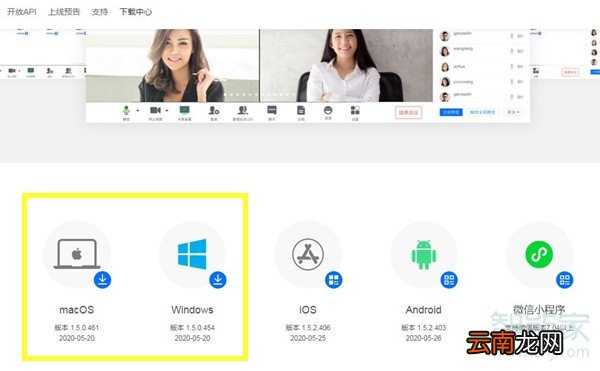Click sofya's avatar in participant list
The image size is (600, 371).
pyautogui.click(x=445, y=67)
